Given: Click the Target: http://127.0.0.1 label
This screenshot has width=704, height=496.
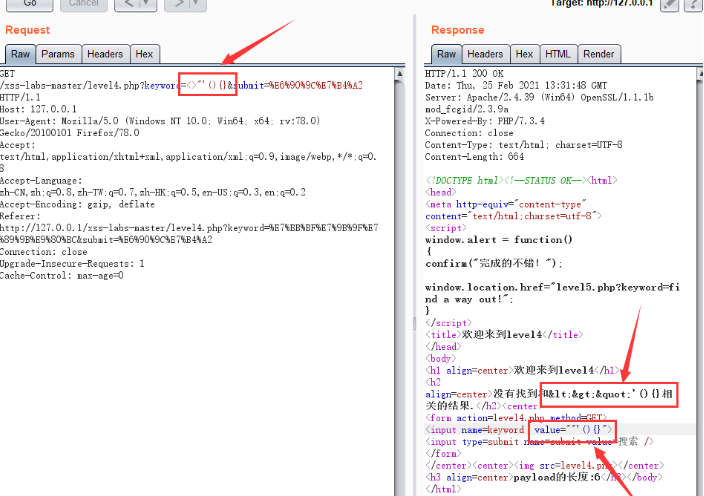Looking at the screenshot, I should point(602,4).
